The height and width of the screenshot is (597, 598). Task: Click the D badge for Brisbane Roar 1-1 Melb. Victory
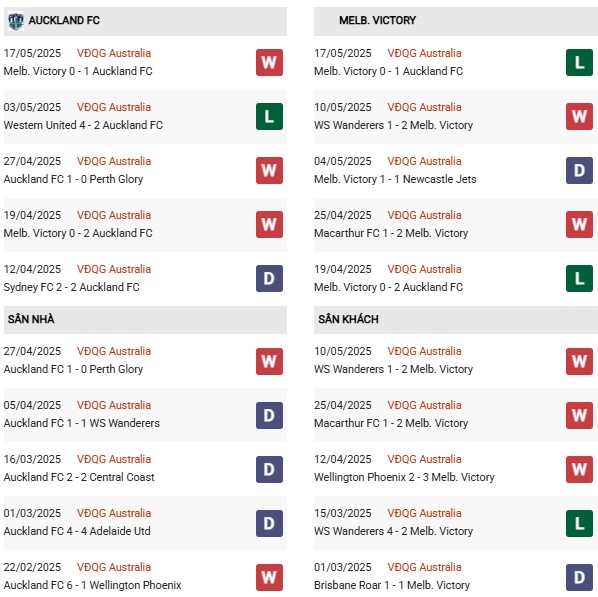click(x=579, y=577)
